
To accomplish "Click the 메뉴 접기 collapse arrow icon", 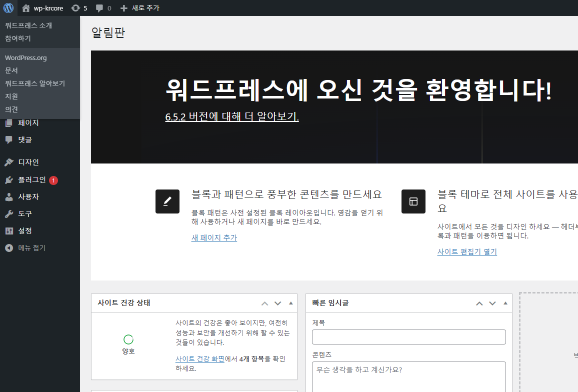I will (9, 248).
